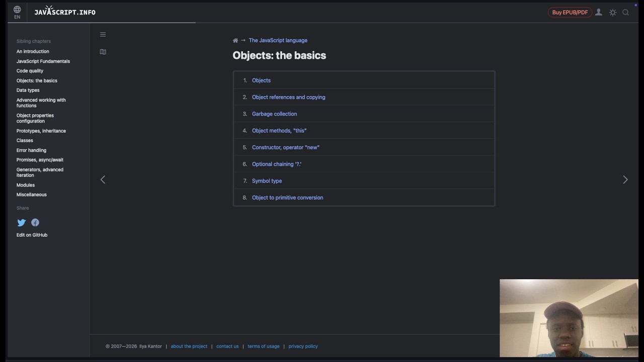Open chapter 1 Objects
This screenshot has width=644, height=362.
pyautogui.click(x=261, y=80)
